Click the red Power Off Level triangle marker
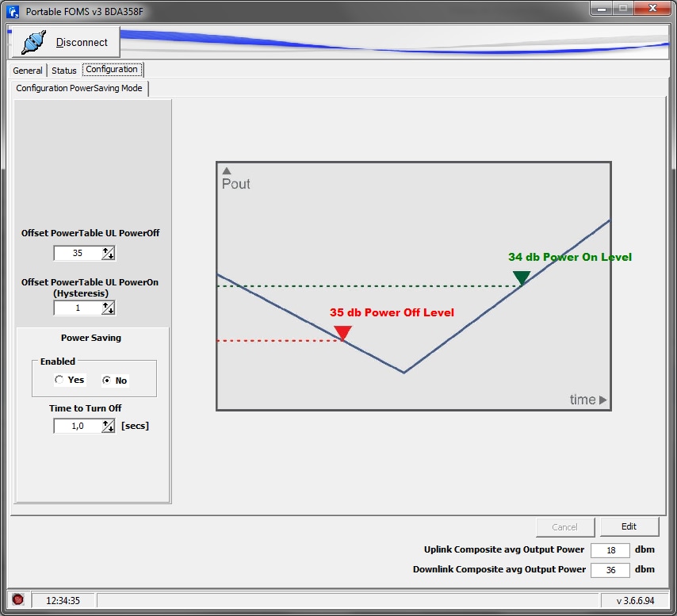The height and width of the screenshot is (616, 677). [342, 333]
